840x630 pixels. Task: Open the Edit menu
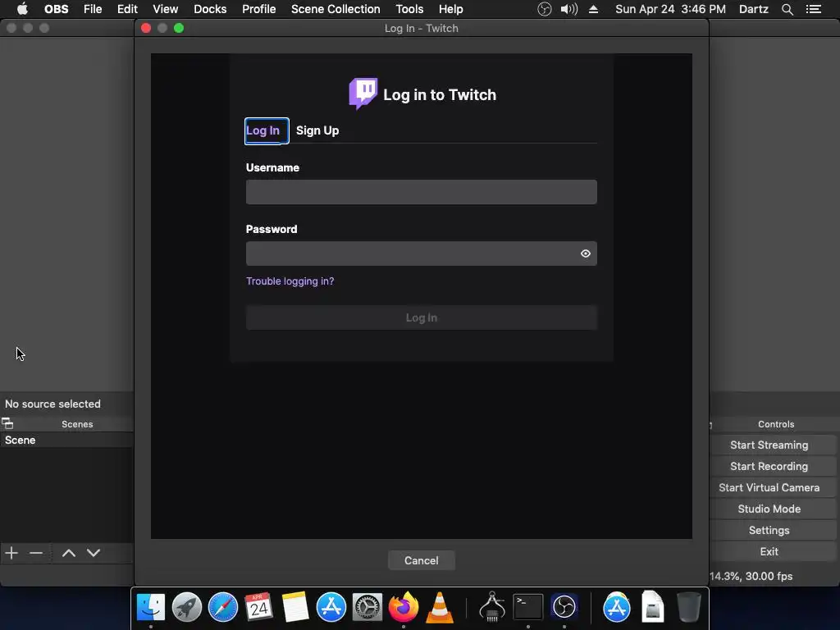point(127,9)
